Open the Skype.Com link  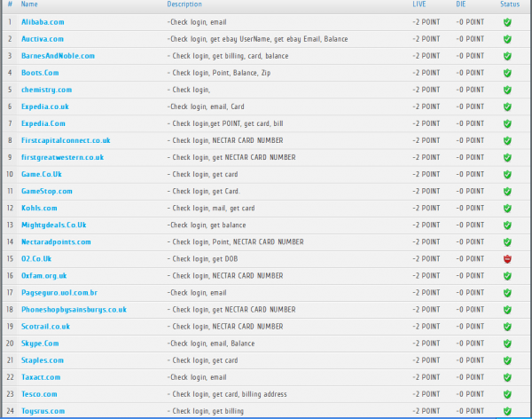pyautogui.click(x=40, y=344)
